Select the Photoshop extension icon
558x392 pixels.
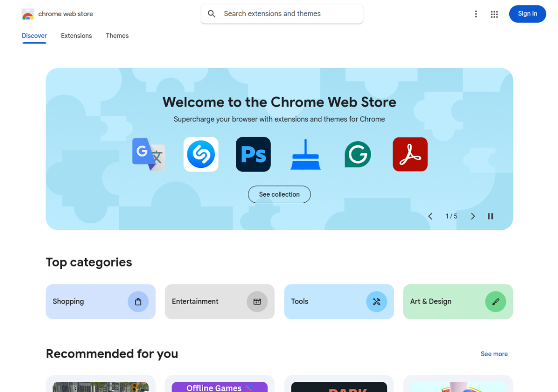(253, 154)
